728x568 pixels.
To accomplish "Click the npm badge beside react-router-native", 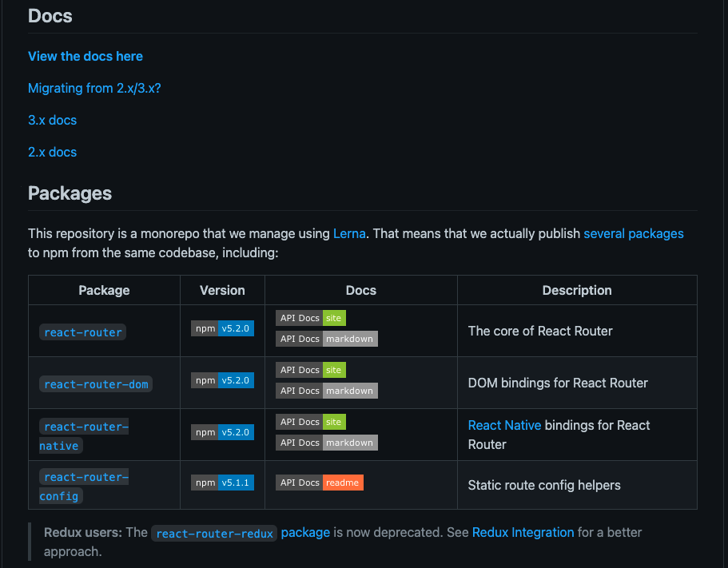I will point(205,431).
